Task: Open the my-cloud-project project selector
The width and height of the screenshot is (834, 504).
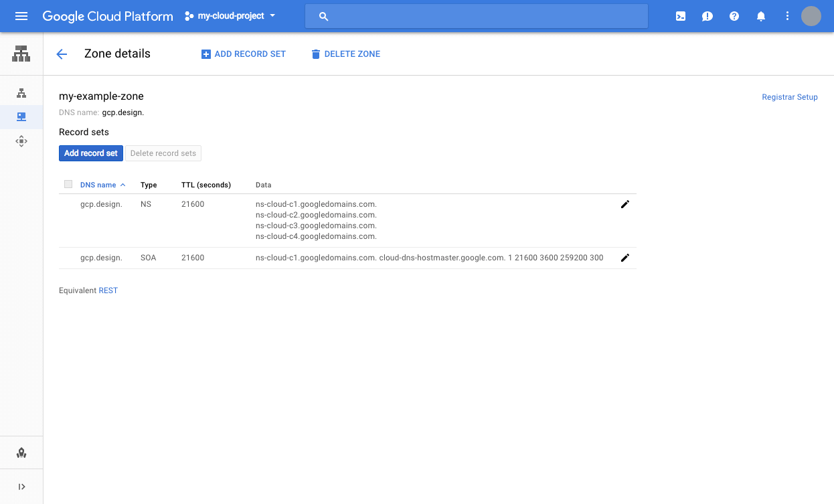Action: pyautogui.click(x=230, y=16)
